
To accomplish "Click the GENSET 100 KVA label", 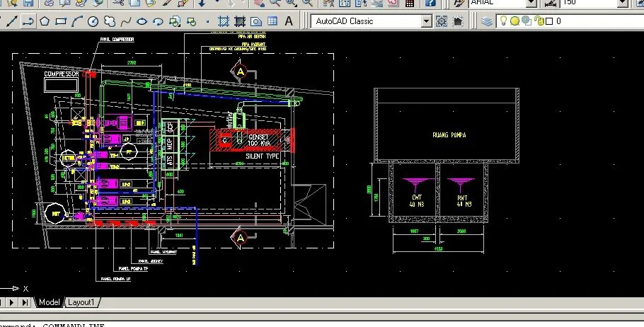I will [x=258, y=140].
